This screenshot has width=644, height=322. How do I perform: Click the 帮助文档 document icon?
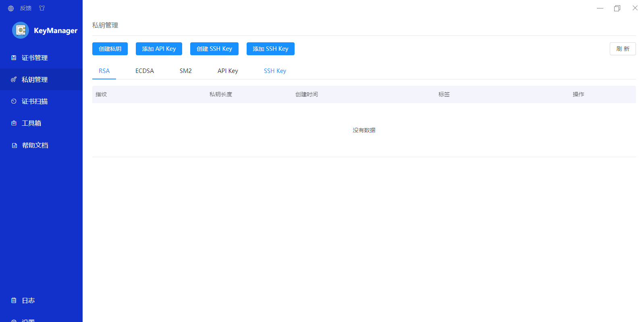14,145
